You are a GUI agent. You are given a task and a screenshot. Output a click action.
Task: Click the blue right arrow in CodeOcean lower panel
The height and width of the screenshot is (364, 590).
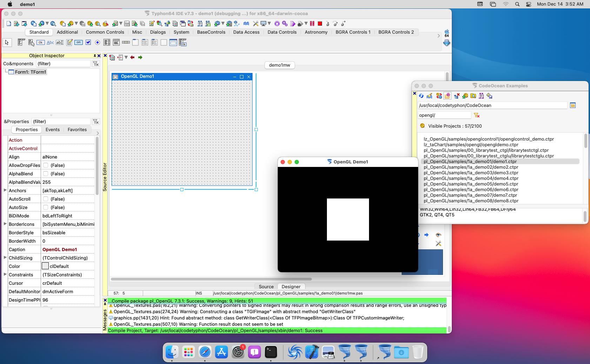[x=427, y=235]
